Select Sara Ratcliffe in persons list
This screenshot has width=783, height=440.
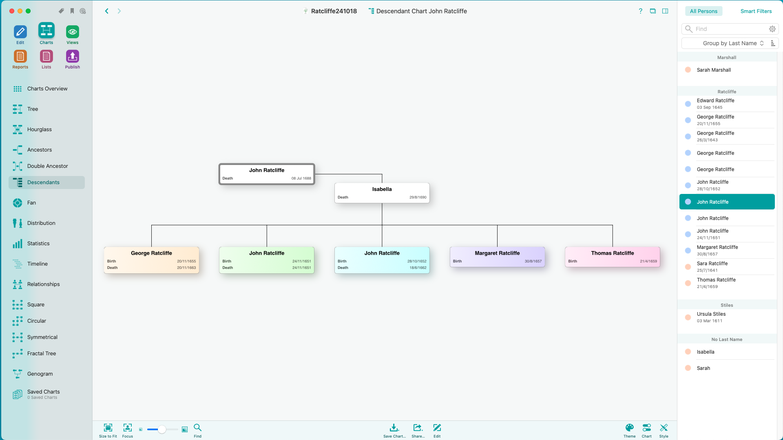point(727,267)
